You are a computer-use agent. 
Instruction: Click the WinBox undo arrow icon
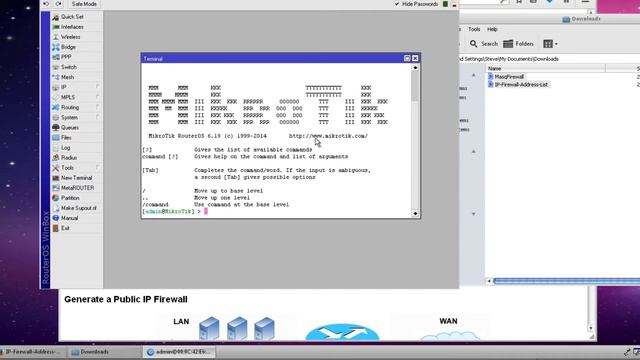coord(46,4)
